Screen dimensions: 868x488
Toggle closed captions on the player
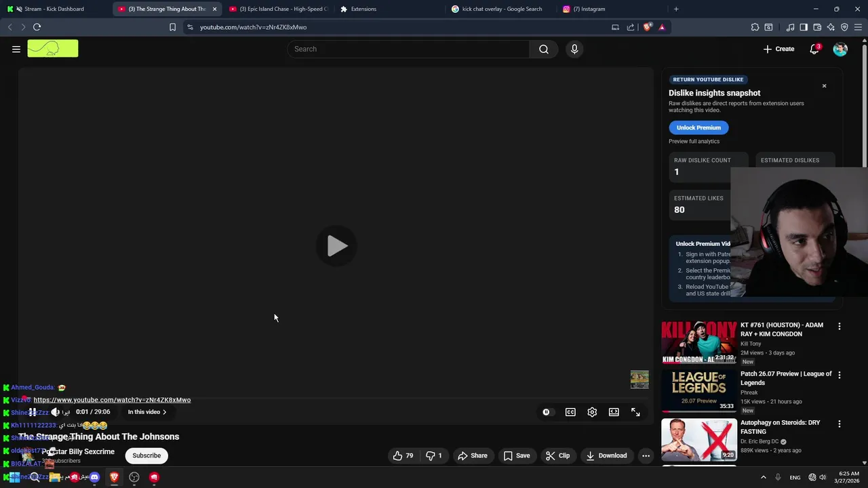click(x=570, y=412)
